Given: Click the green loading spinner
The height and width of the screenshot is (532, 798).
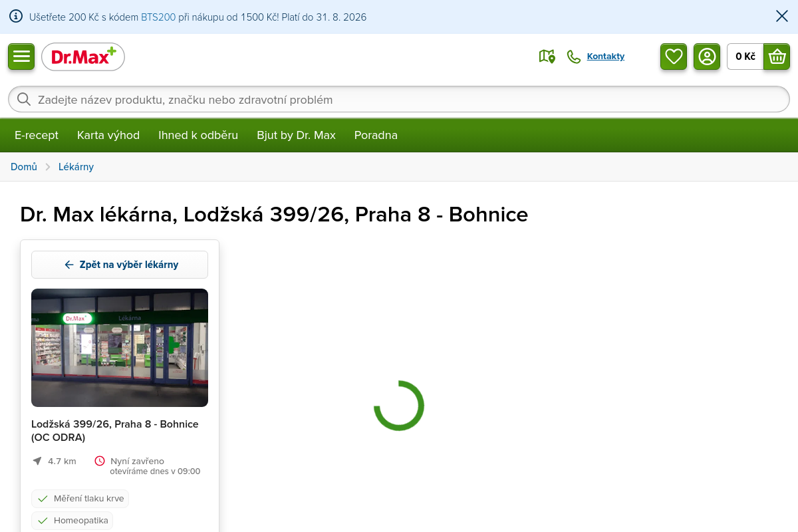Looking at the screenshot, I should point(399,406).
